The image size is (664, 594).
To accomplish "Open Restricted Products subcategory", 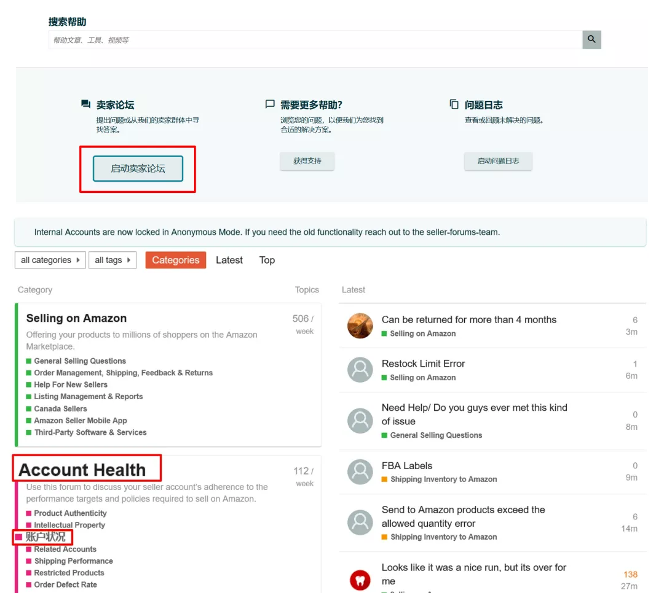I will click(x=69, y=573).
